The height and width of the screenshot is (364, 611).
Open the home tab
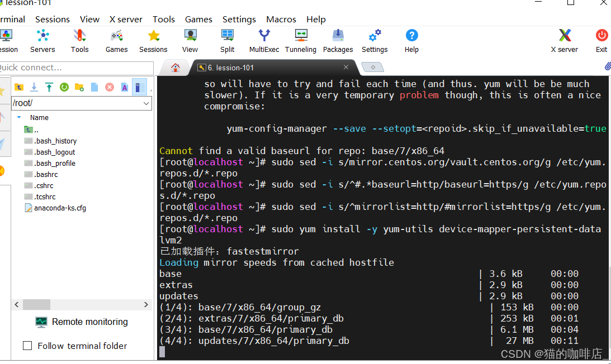point(176,68)
